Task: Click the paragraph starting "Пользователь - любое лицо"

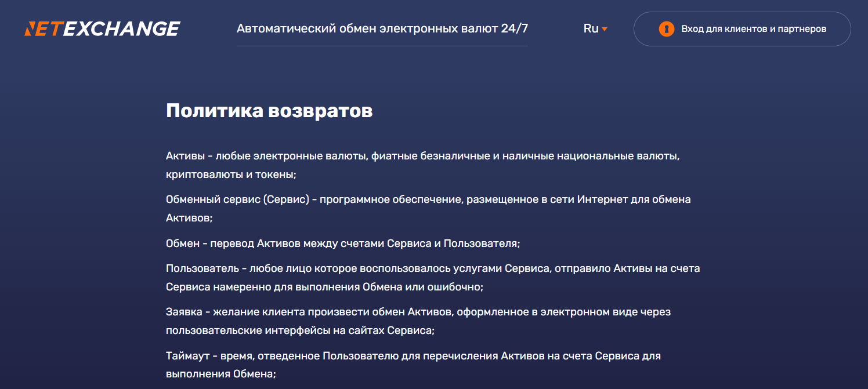Action: coord(433,278)
